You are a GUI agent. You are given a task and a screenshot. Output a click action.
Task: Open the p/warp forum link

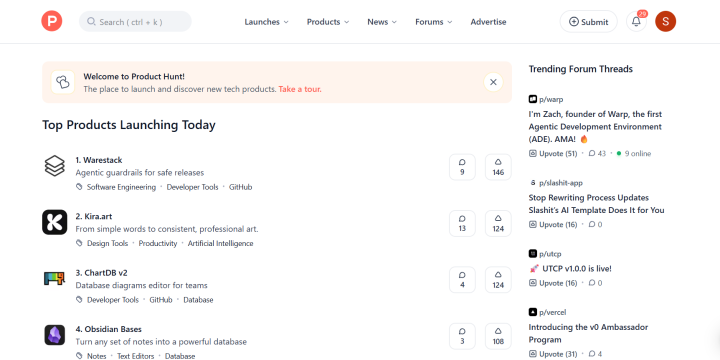(551, 99)
